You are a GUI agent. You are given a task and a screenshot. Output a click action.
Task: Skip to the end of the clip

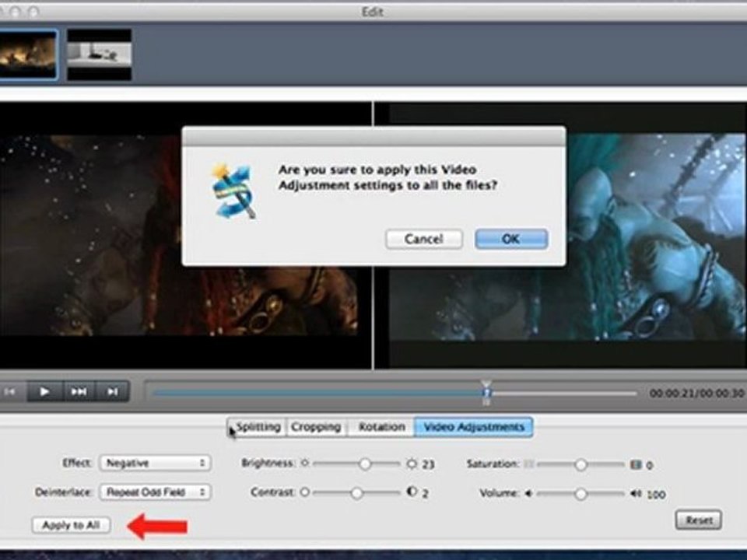point(112,391)
